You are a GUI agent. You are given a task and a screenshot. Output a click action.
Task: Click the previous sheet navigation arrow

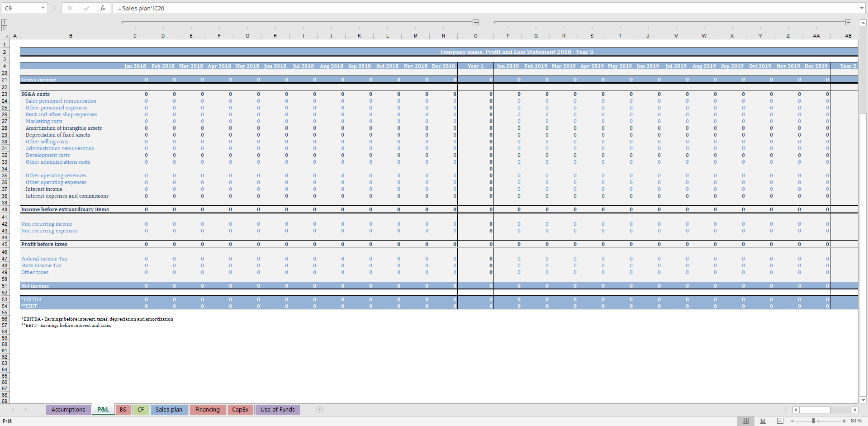(13, 410)
